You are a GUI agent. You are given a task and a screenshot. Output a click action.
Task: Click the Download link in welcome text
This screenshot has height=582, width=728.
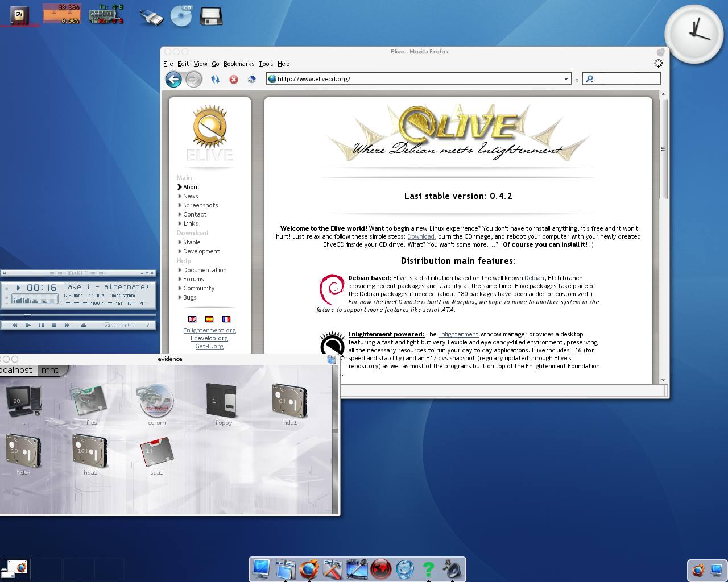pyautogui.click(x=420, y=236)
